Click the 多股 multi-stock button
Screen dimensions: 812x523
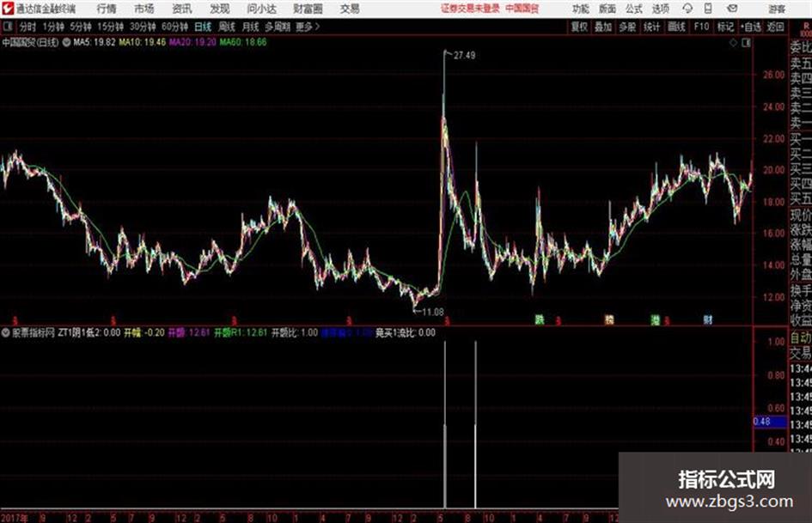click(x=627, y=27)
